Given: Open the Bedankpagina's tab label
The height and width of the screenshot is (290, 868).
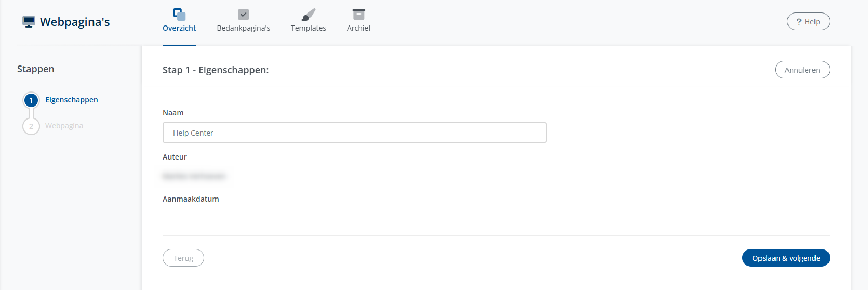Looking at the screenshot, I should click(x=243, y=28).
